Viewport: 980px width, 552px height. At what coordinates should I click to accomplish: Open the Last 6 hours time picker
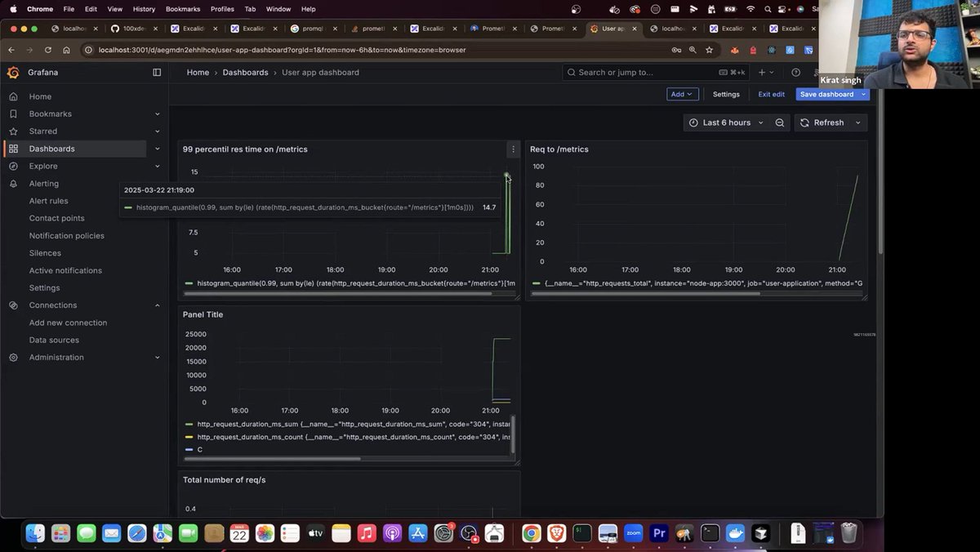point(727,122)
